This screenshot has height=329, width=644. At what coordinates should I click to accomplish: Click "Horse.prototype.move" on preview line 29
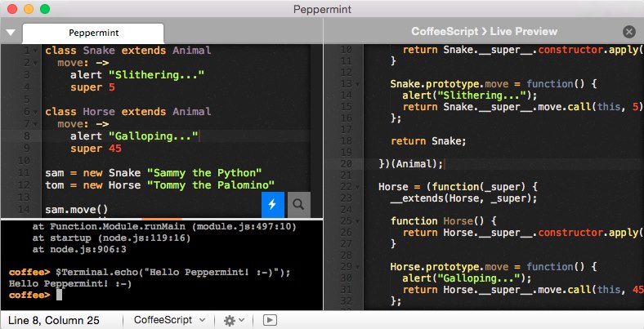(449, 267)
